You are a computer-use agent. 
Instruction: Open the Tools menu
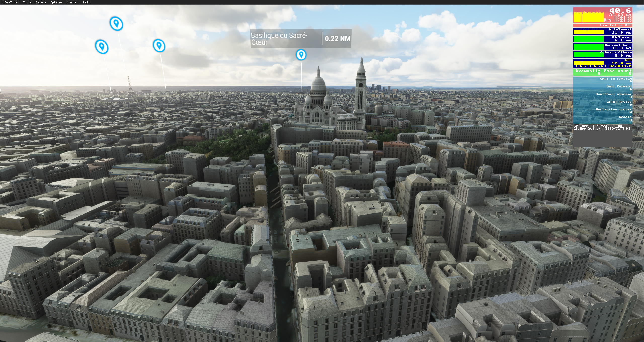tap(27, 2)
